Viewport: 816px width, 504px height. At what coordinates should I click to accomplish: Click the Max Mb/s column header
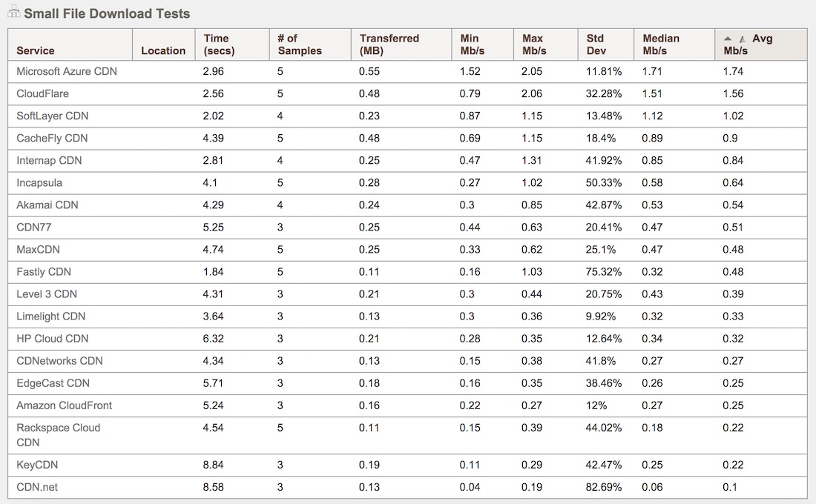point(533,44)
